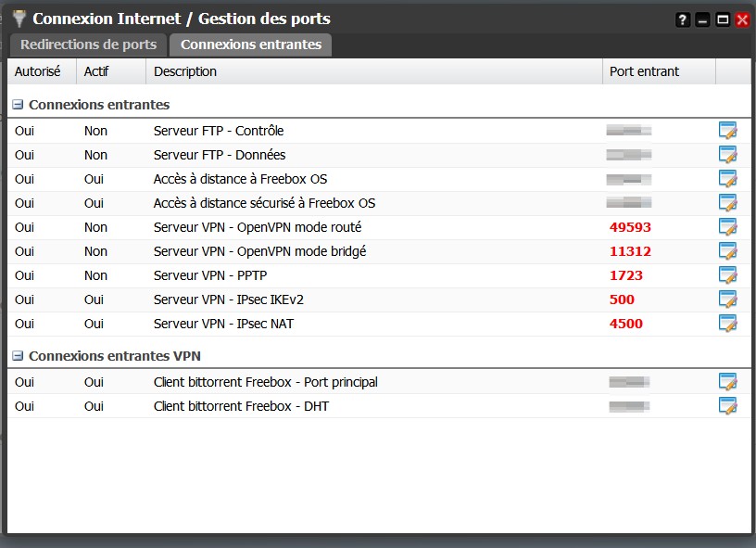
Task: Edit Client bittorrent Freebox - DHT row
Action: coord(727,406)
